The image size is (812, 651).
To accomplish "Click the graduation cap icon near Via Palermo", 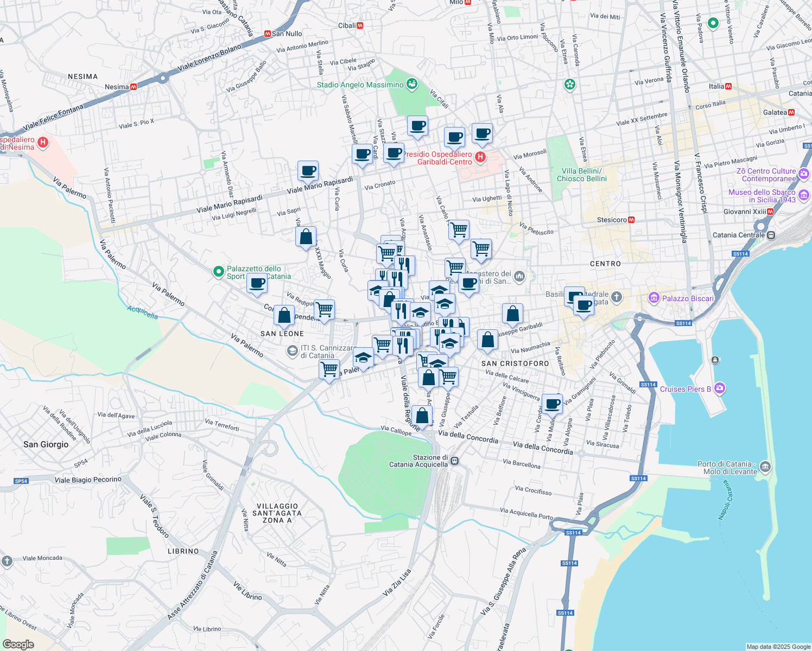I will [364, 357].
